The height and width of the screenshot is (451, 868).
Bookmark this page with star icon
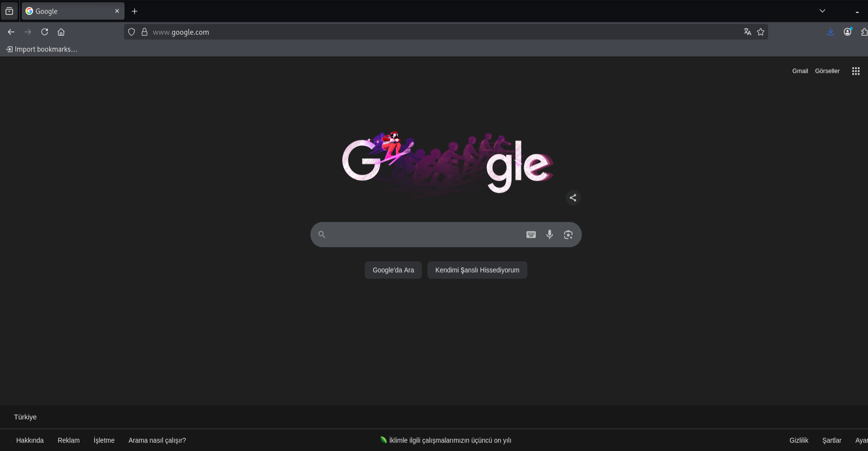761,32
